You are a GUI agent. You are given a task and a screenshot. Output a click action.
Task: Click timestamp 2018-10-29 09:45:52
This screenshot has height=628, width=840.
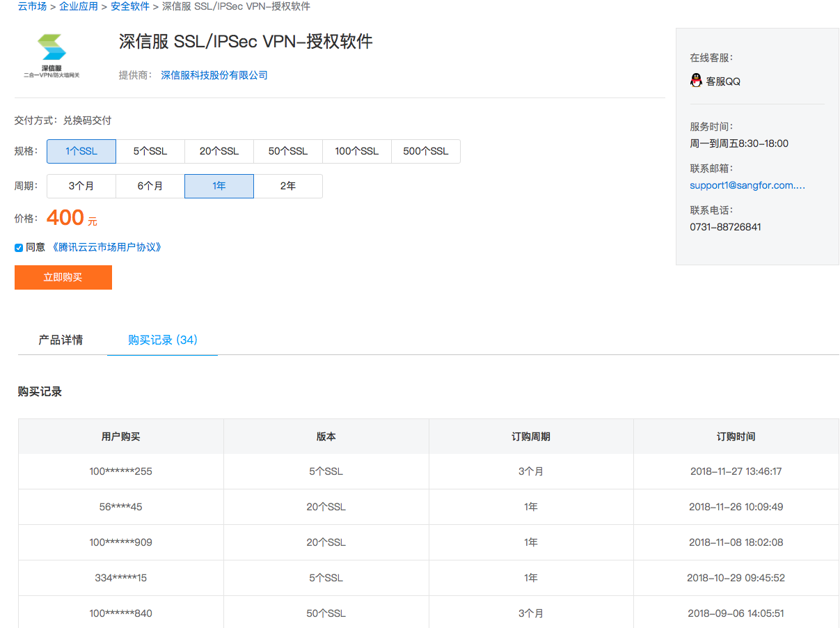point(736,578)
